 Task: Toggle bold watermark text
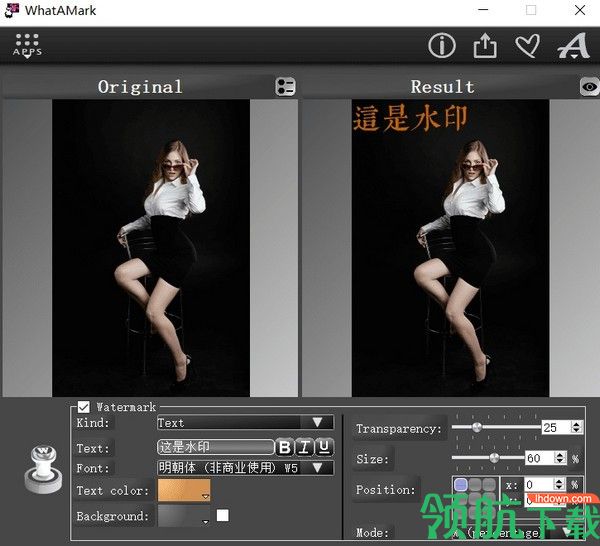pos(284,447)
